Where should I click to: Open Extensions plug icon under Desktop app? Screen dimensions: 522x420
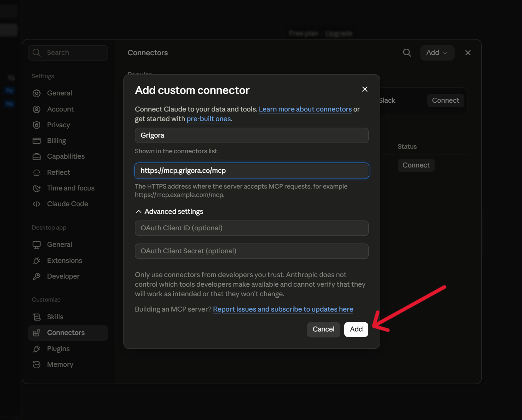(37, 261)
